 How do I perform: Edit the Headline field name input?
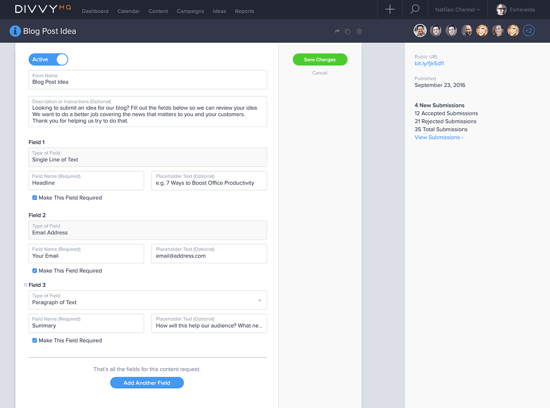86,181
